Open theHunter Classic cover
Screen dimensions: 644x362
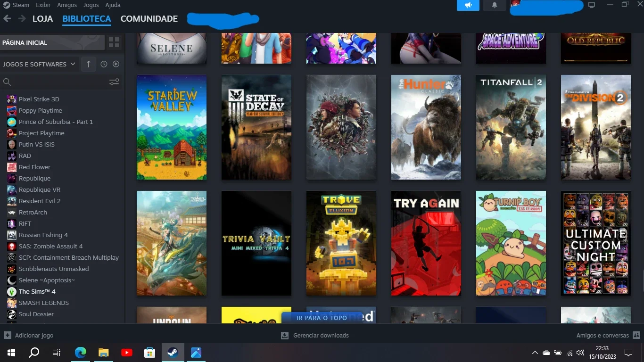tap(426, 127)
